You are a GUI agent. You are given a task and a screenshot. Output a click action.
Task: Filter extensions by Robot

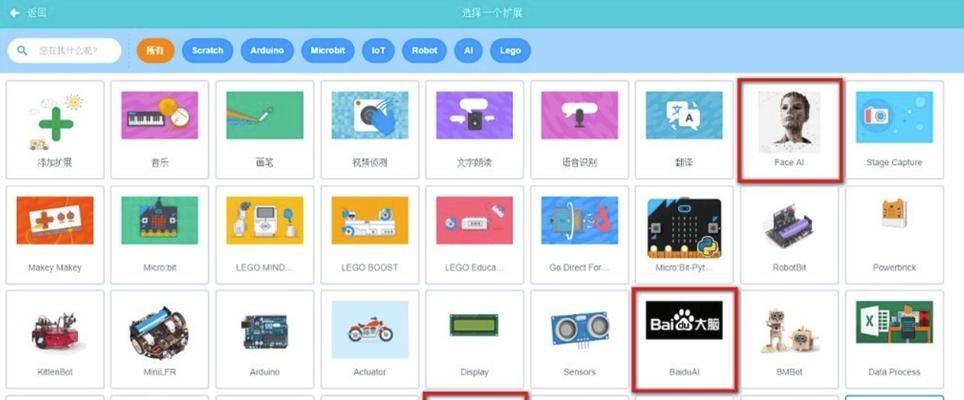(x=424, y=50)
